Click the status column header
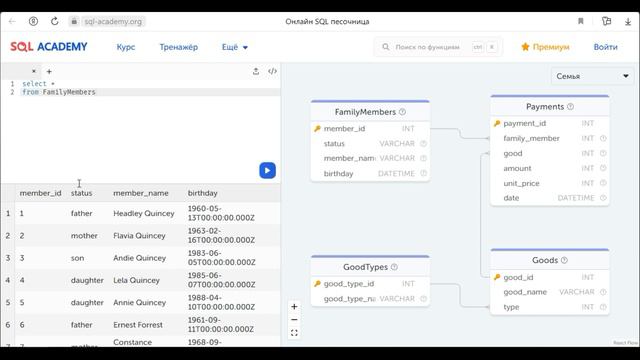Screen dimensions: 640x360 point(81,193)
